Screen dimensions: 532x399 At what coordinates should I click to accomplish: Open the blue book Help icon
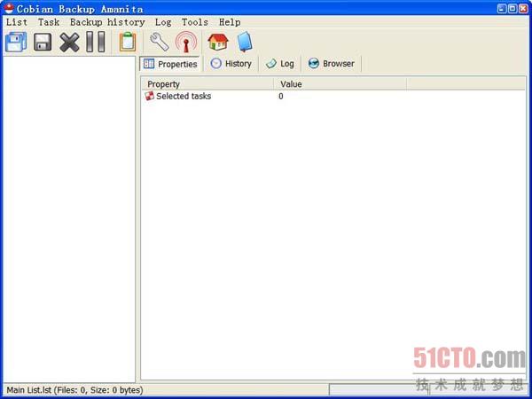point(245,42)
